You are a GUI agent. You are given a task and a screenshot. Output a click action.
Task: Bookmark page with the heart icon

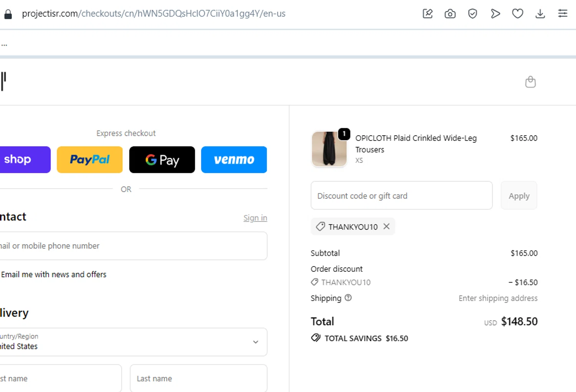(x=518, y=14)
